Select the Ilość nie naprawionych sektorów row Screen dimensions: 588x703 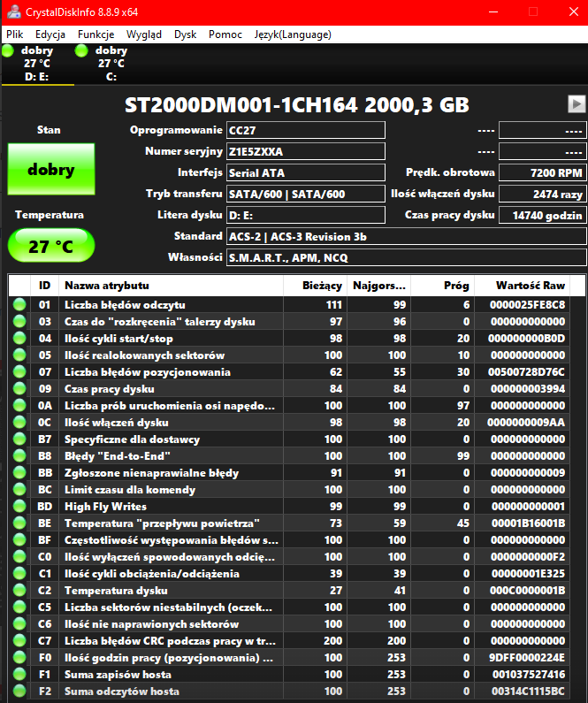click(289, 624)
